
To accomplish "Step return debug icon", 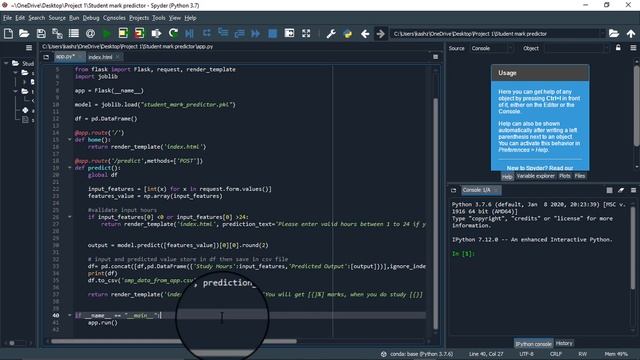I will (x=239, y=33).
